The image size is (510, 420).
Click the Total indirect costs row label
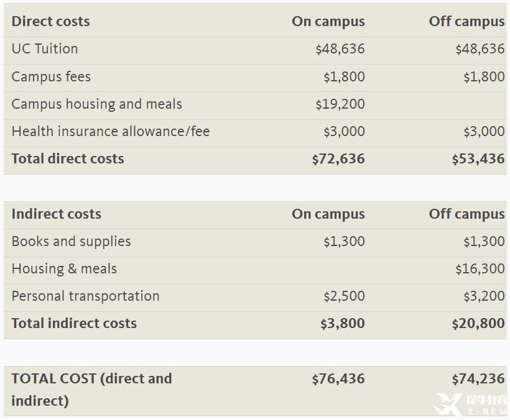[x=74, y=323]
